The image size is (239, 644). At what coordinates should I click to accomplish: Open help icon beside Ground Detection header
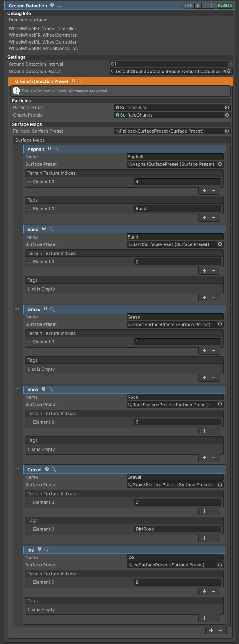click(x=52, y=5)
